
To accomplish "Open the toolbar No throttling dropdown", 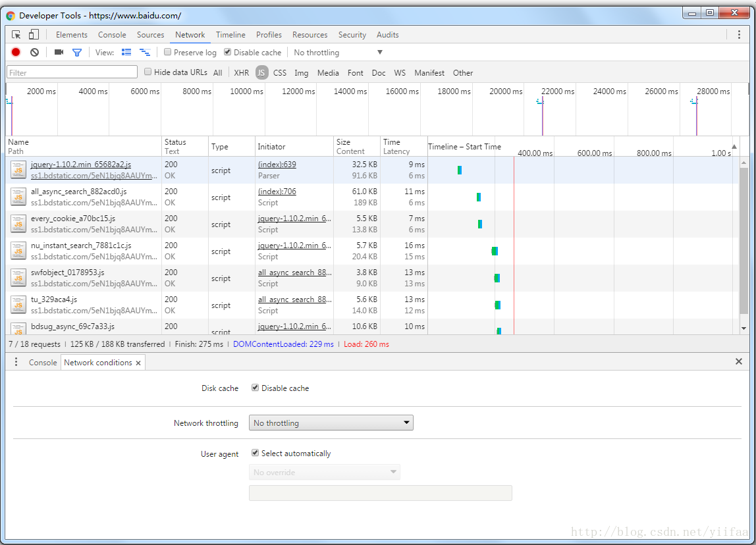I will [x=337, y=52].
